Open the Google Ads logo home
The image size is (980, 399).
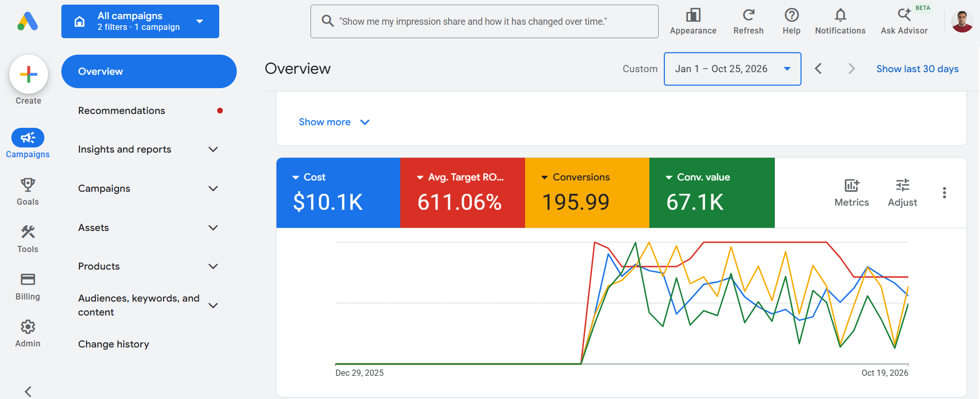(28, 21)
